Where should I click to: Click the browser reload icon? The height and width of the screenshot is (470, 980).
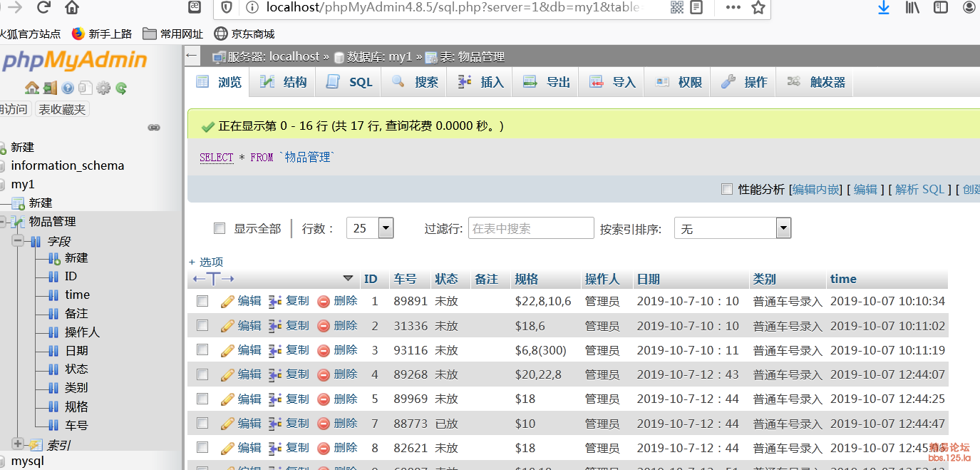click(43, 8)
